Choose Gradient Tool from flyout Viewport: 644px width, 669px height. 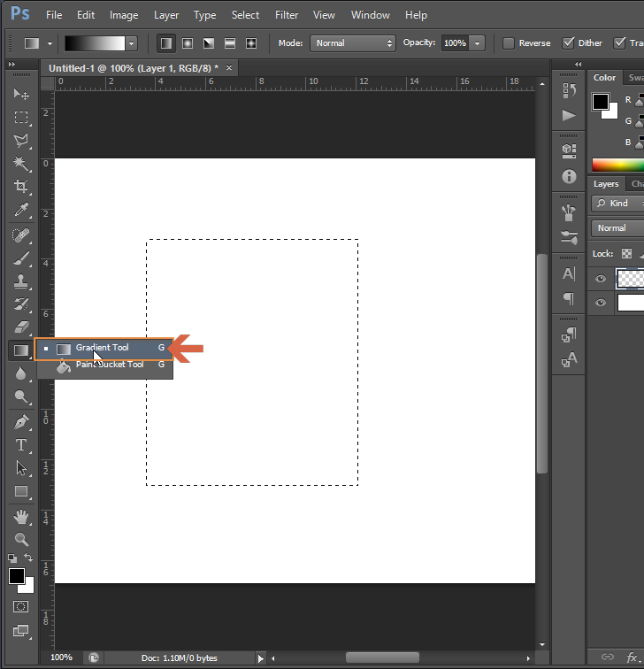tap(104, 348)
